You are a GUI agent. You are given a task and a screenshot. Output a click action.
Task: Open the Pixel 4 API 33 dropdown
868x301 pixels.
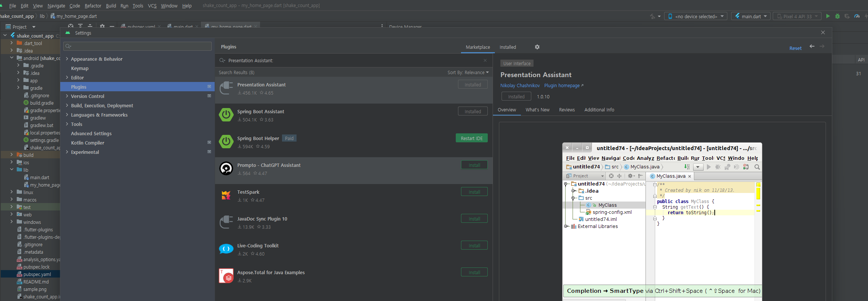[x=797, y=16]
